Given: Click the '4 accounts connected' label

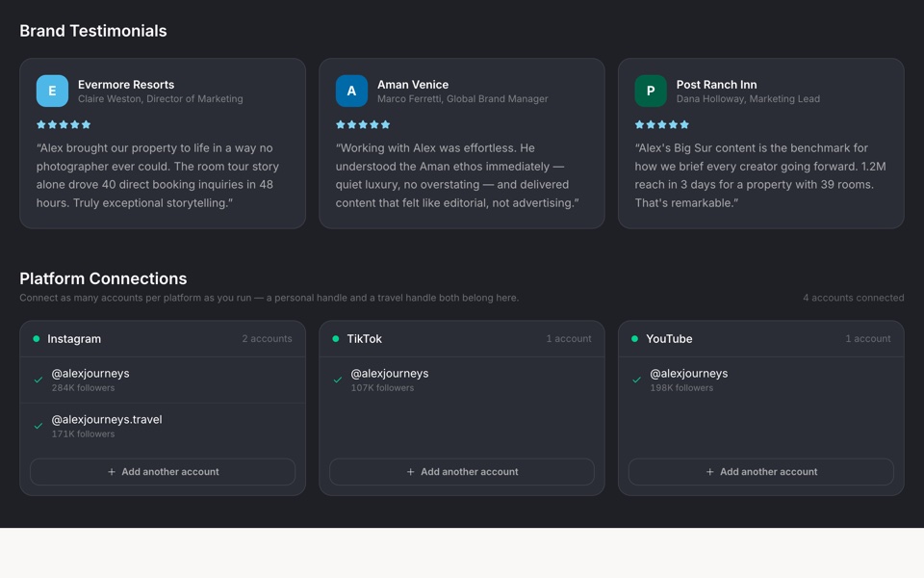Looking at the screenshot, I should click(854, 298).
